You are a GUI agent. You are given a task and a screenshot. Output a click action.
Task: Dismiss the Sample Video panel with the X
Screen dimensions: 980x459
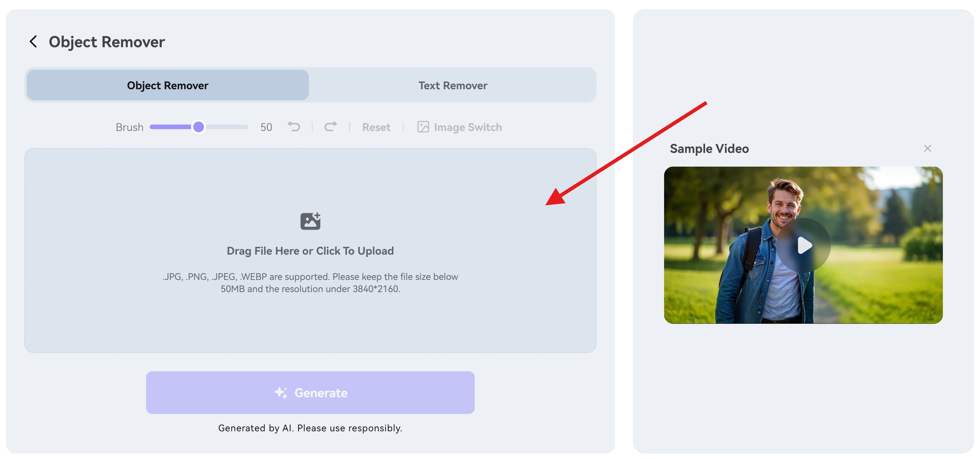pyautogui.click(x=928, y=148)
